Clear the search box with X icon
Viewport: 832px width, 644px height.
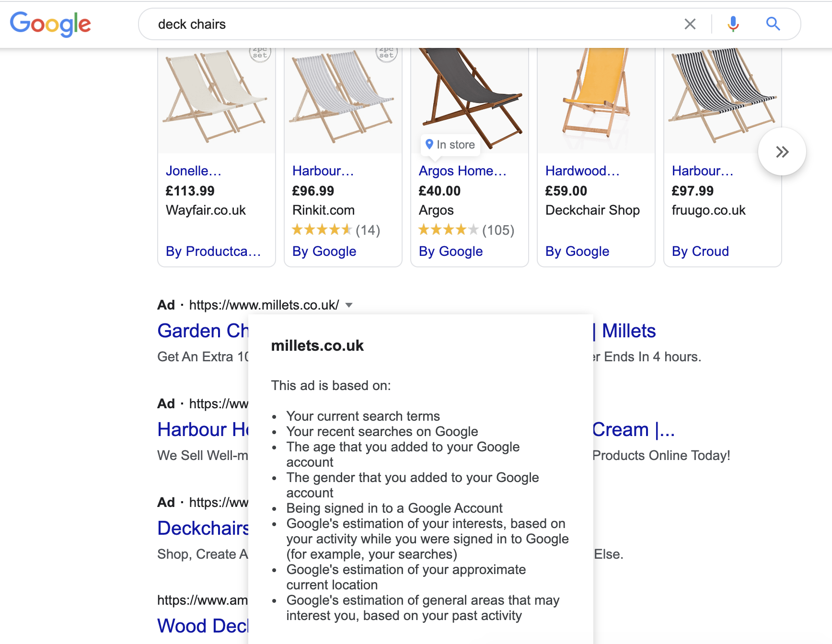click(690, 24)
